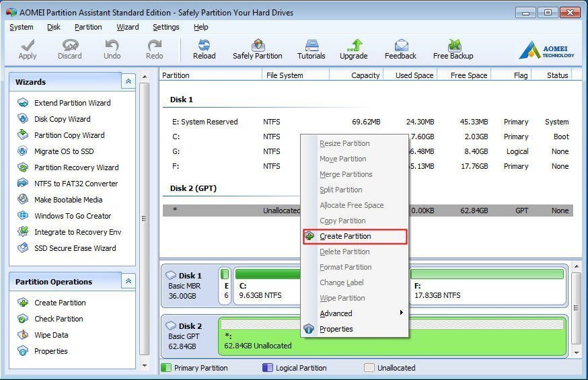The width and height of the screenshot is (588, 380).
Task: Sort by the Free Space column header
Action: (x=464, y=75)
